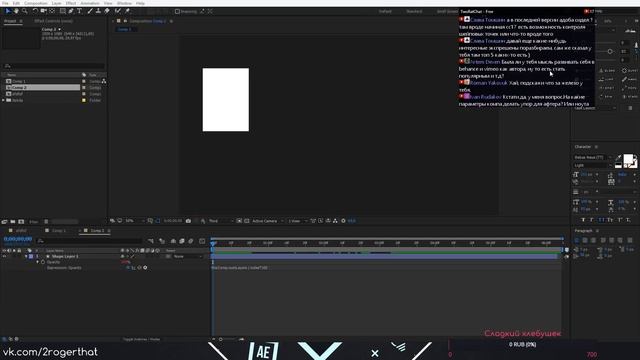Image resolution: width=640 pixels, height=360 pixels.
Task: Switch to Comp 1 timeline tab
Action: tap(58, 231)
